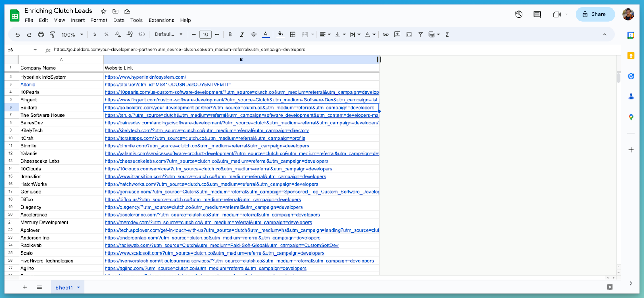
Task: Click the Insert comment icon
Action: (397, 35)
